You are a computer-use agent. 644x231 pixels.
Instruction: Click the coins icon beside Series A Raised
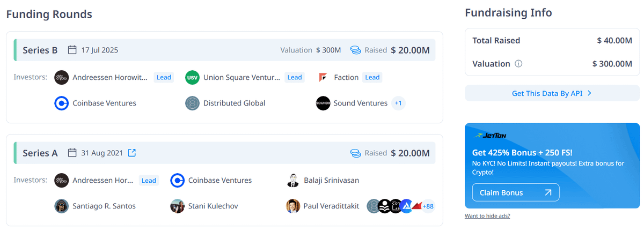click(x=355, y=153)
